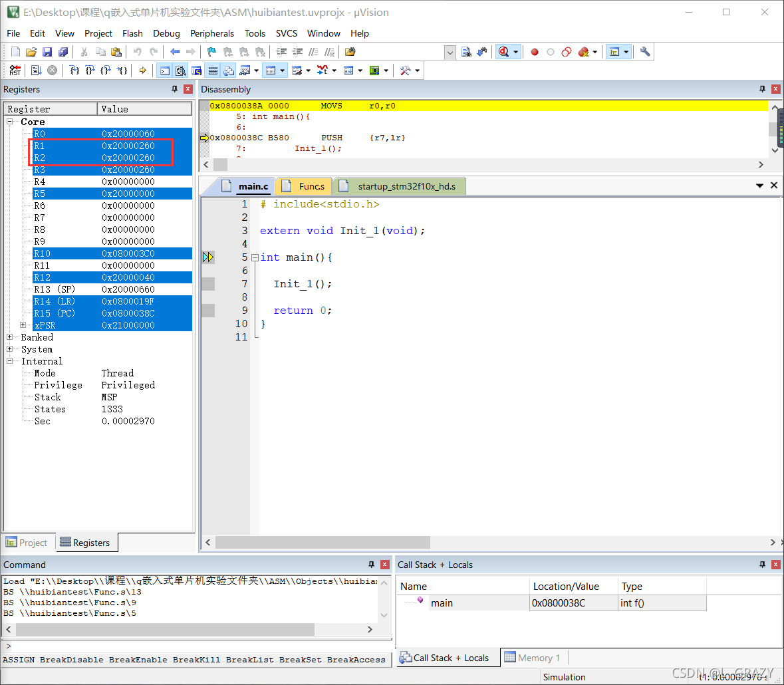Screen dimensions: 784x685
Task: Toggle the Watch Windows button
Action: 245,70
